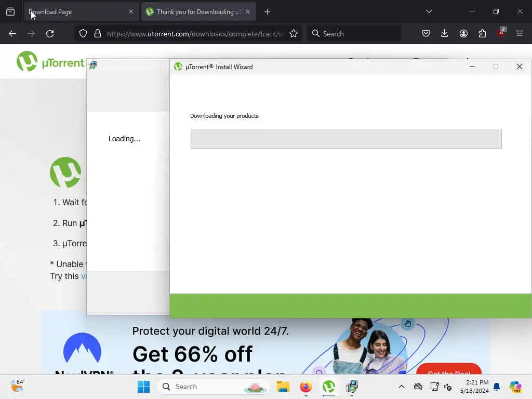Expand the list all tabs chevron
The image size is (532, 399).
click(429, 11)
